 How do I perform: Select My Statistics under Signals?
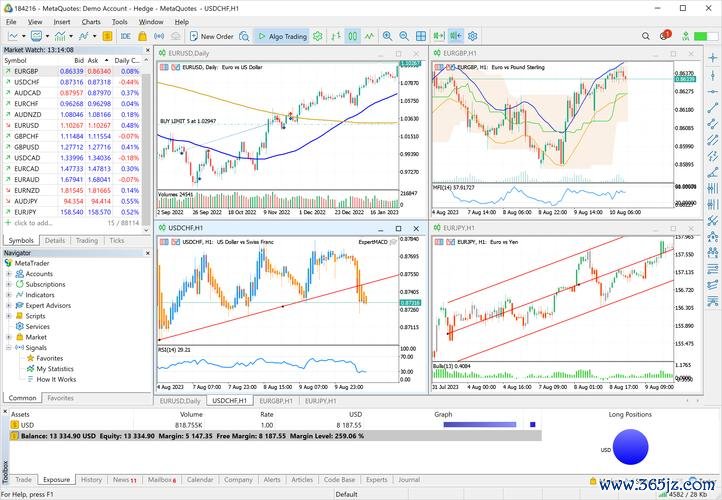tap(55, 369)
